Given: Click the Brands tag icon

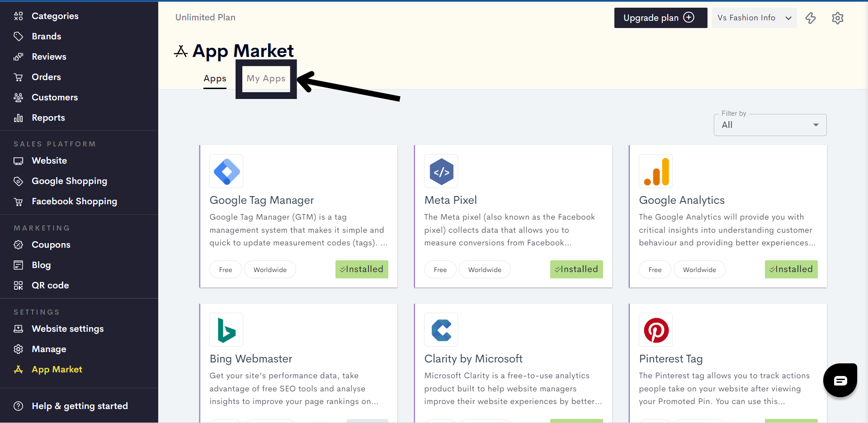Looking at the screenshot, I should [18, 37].
